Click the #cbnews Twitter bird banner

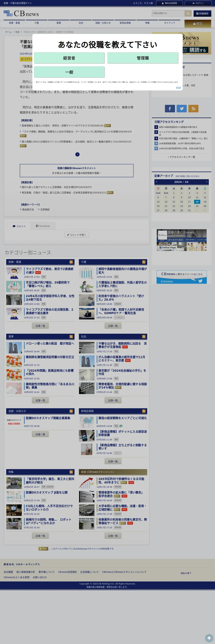[x=182, y=277]
